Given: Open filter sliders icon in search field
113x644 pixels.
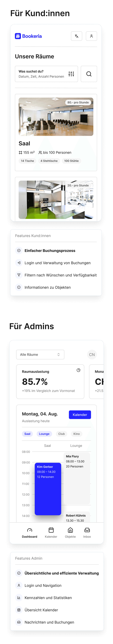Looking at the screenshot, I should coord(71,74).
